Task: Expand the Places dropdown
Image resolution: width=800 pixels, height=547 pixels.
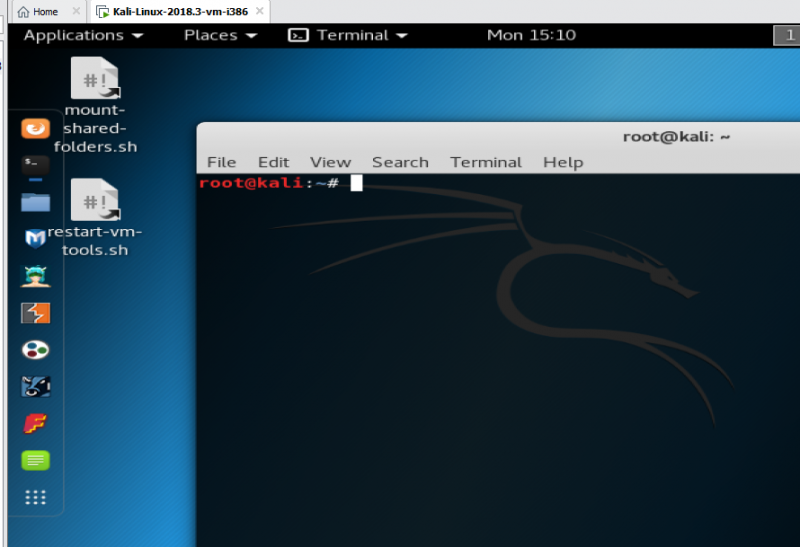Action: point(220,35)
